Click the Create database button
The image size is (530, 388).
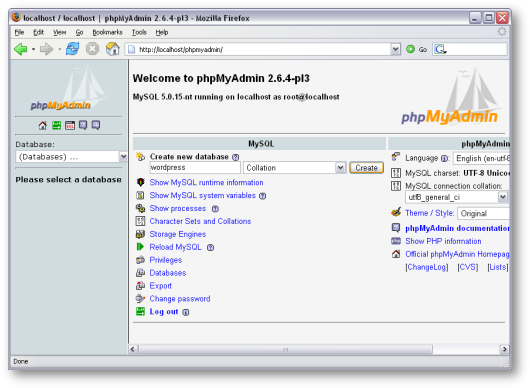(x=366, y=168)
